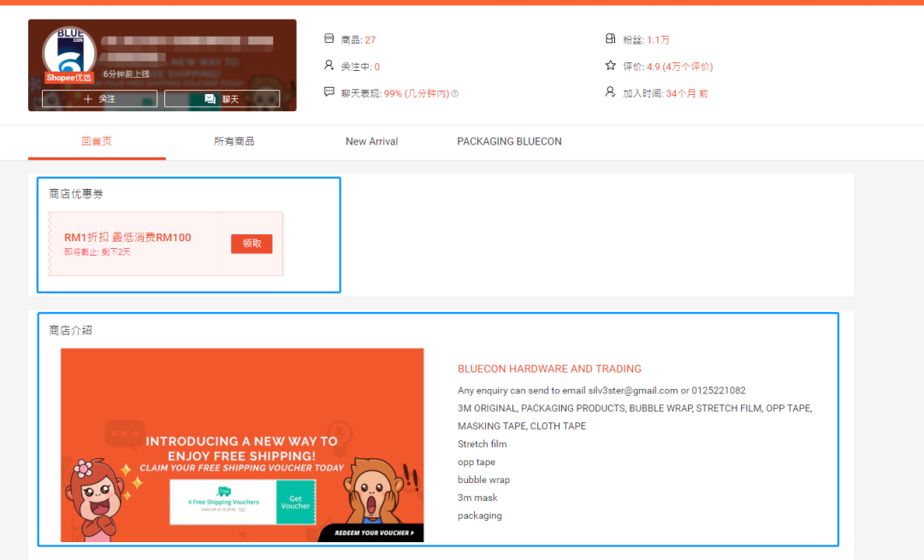This screenshot has height=560, width=924.
Task: Open the New Arrival tab
Action: click(372, 141)
